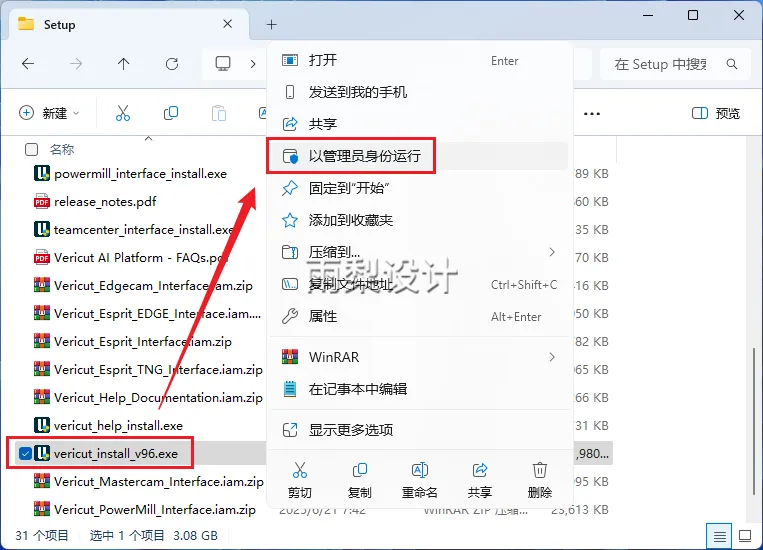Viewport: 763px width, 550px height.
Task: Open a new tab with plus button
Action: 272,24
